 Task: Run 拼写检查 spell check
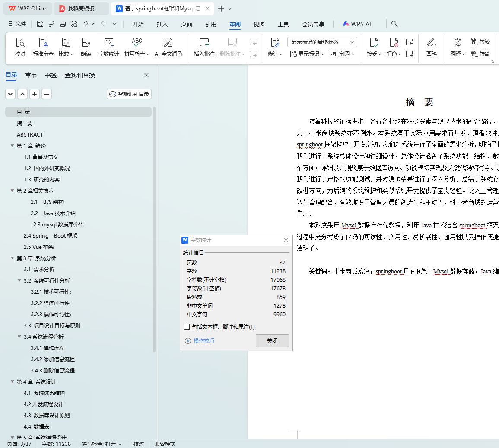pyautogui.click(x=137, y=47)
